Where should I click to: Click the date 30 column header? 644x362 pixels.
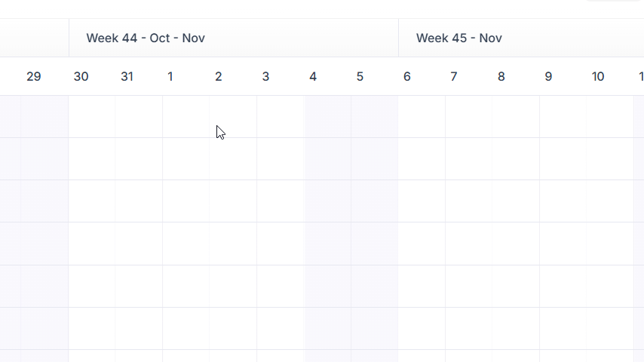(x=81, y=76)
